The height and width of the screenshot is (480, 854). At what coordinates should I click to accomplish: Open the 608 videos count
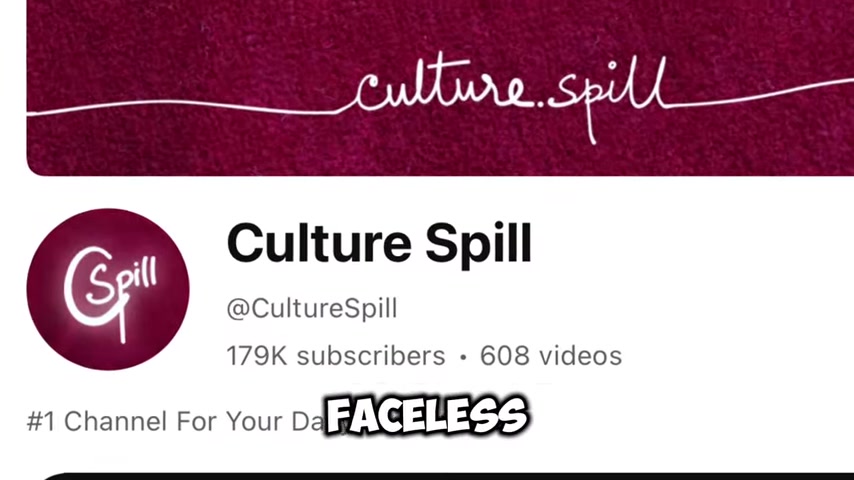point(551,356)
